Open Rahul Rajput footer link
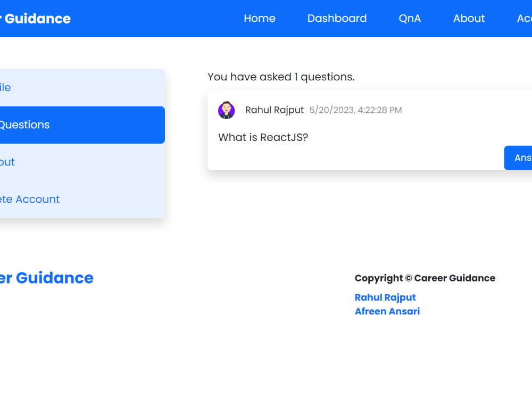 click(x=385, y=297)
